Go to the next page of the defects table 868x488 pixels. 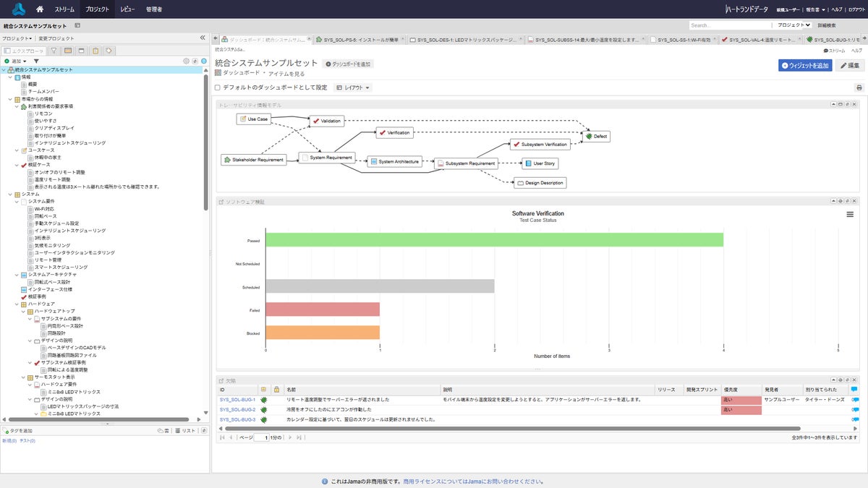point(290,437)
